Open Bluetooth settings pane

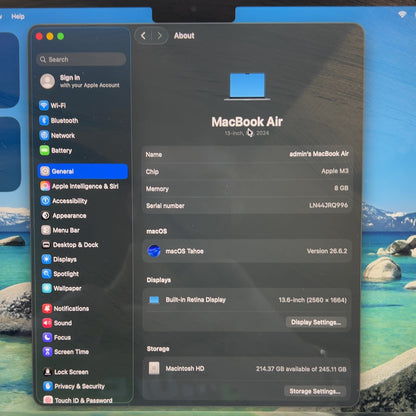point(59,120)
